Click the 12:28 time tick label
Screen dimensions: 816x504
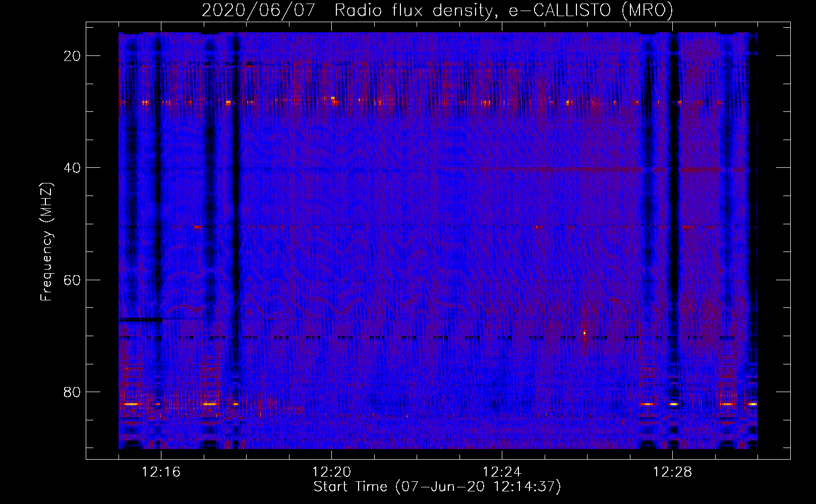pos(672,472)
